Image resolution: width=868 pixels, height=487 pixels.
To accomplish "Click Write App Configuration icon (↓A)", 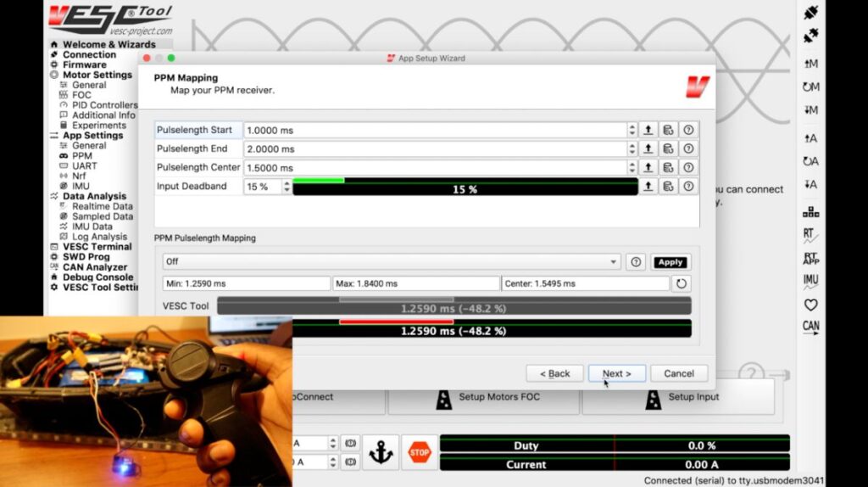I will [x=811, y=184].
